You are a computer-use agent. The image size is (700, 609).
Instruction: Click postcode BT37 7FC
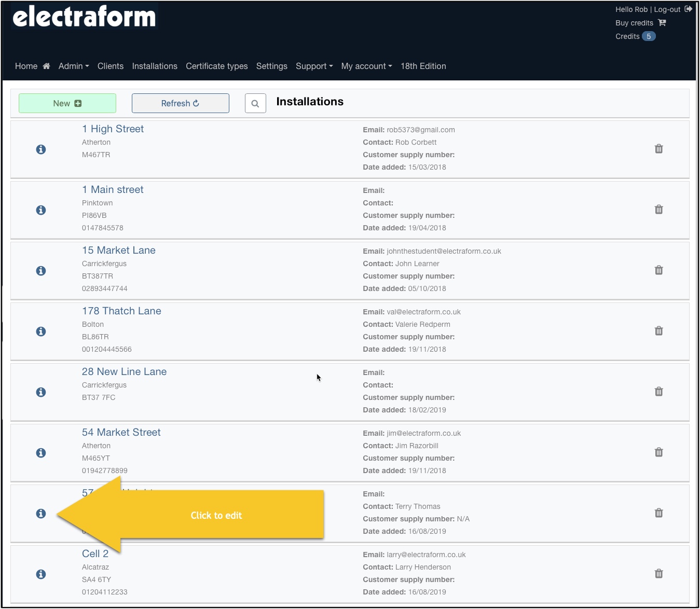(x=99, y=397)
